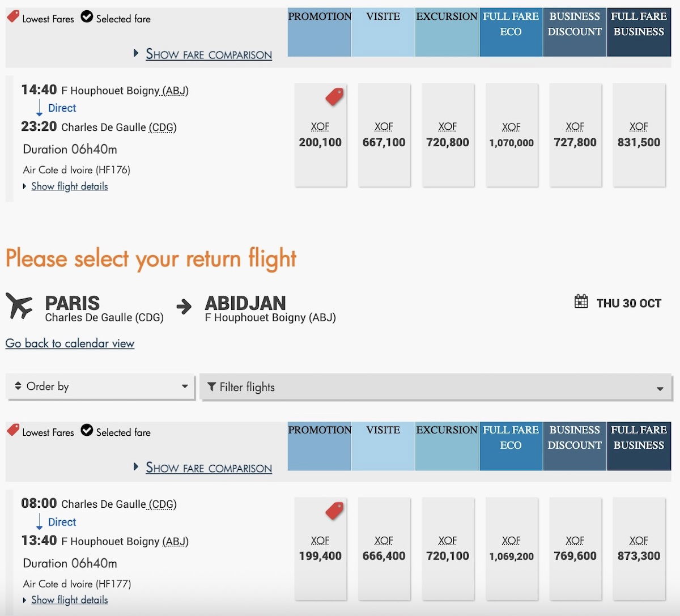The image size is (680, 616).
Task: Expand the Filter flights dropdown
Action: point(436,388)
